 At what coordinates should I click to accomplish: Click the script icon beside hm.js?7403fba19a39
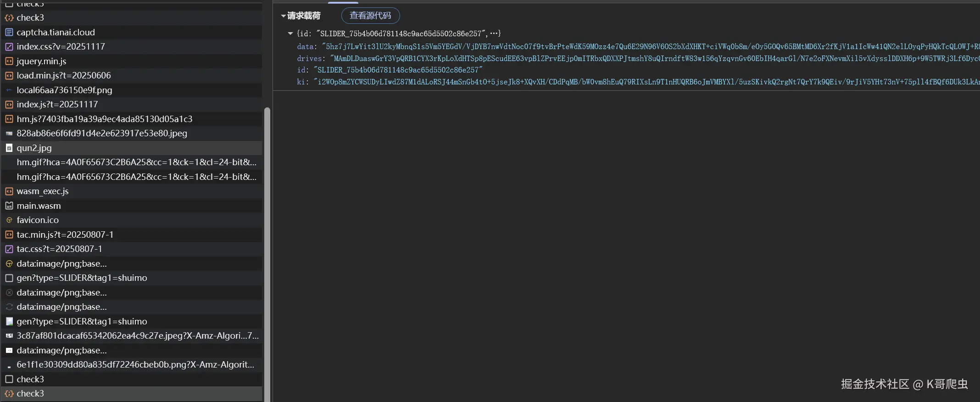coord(9,119)
